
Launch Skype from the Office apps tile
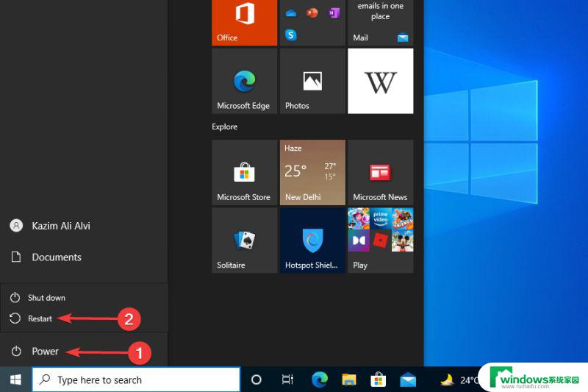(291, 35)
